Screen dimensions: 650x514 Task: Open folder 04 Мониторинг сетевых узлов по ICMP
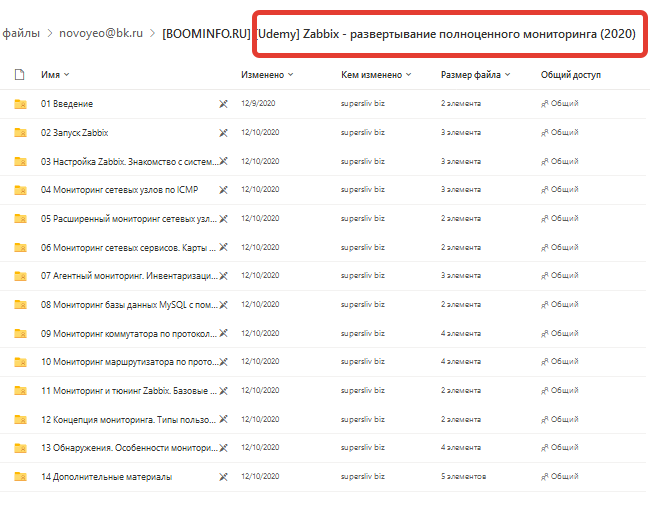pyautogui.click(x=119, y=190)
